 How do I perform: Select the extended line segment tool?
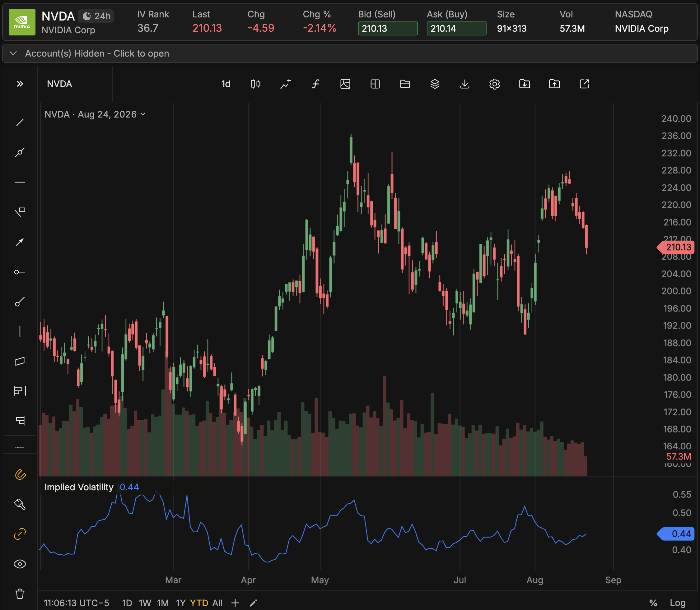[20, 302]
